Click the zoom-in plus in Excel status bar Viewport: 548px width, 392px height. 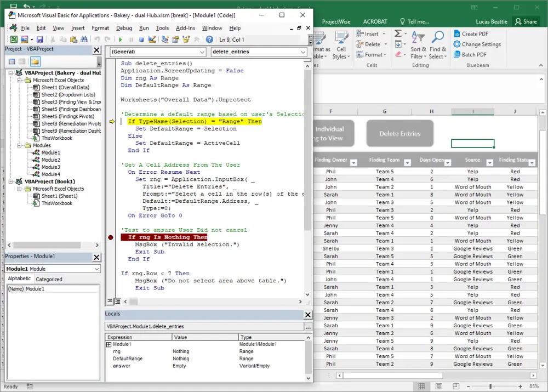(x=521, y=387)
